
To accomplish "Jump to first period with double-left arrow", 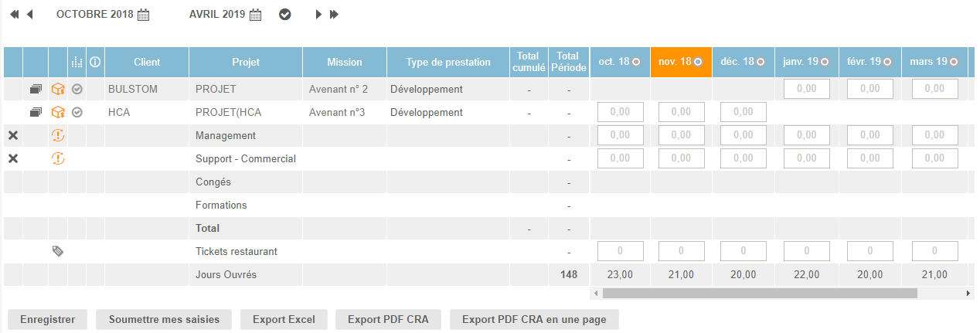I will (14, 15).
